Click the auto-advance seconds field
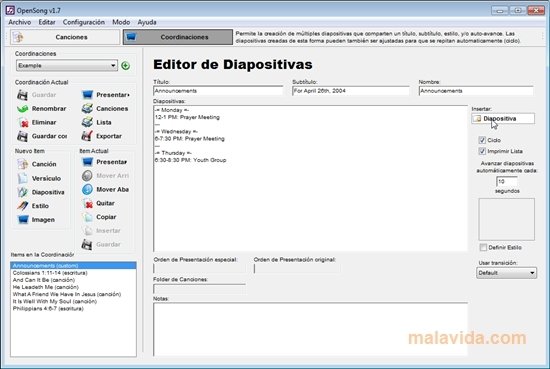550x369 pixels. click(x=507, y=182)
